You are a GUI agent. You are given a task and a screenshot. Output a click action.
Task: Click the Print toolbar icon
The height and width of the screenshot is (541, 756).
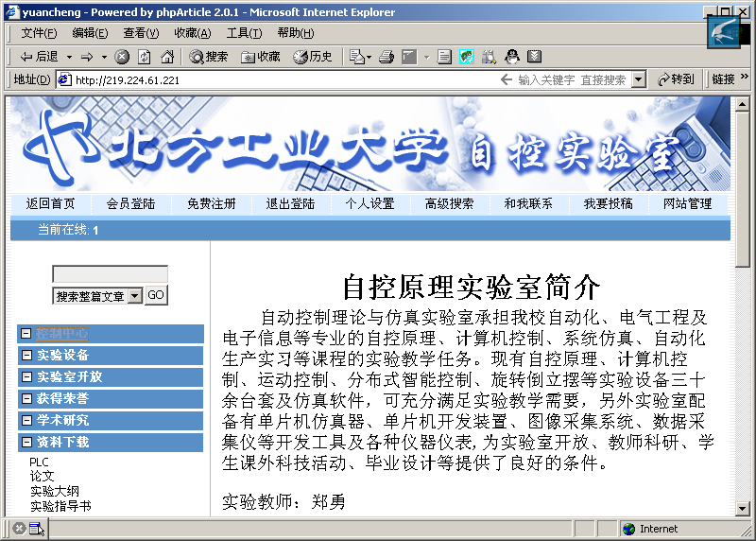tap(386, 57)
